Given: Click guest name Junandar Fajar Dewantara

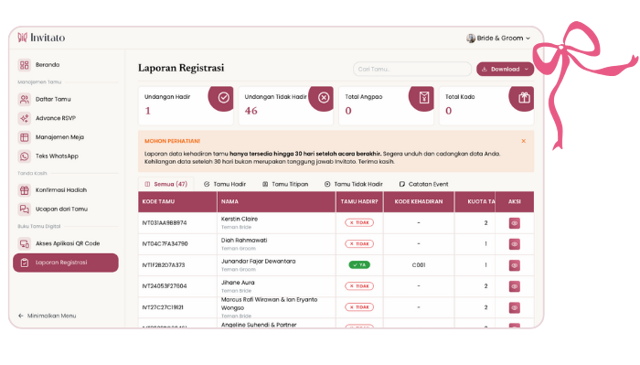Looking at the screenshot, I should (258, 261).
